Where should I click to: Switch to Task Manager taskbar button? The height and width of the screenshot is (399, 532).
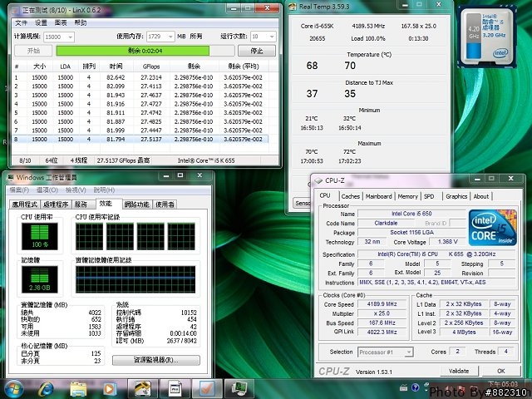pyautogui.click(x=239, y=389)
